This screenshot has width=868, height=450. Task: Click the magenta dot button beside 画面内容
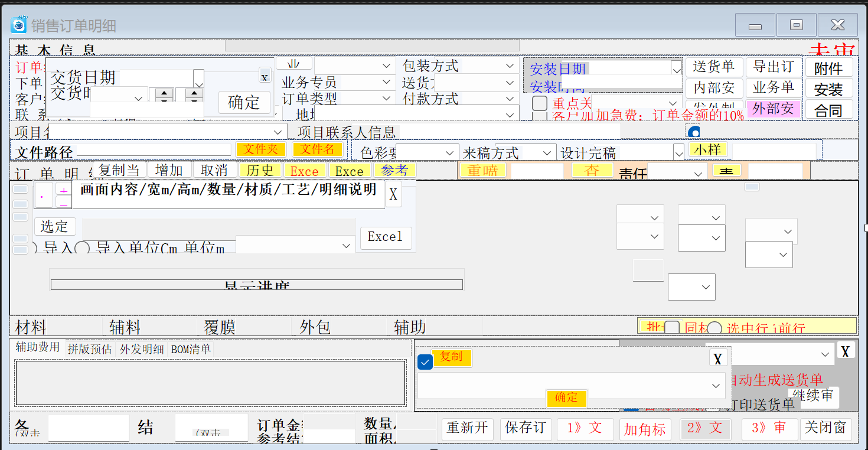pyautogui.click(x=43, y=195)
